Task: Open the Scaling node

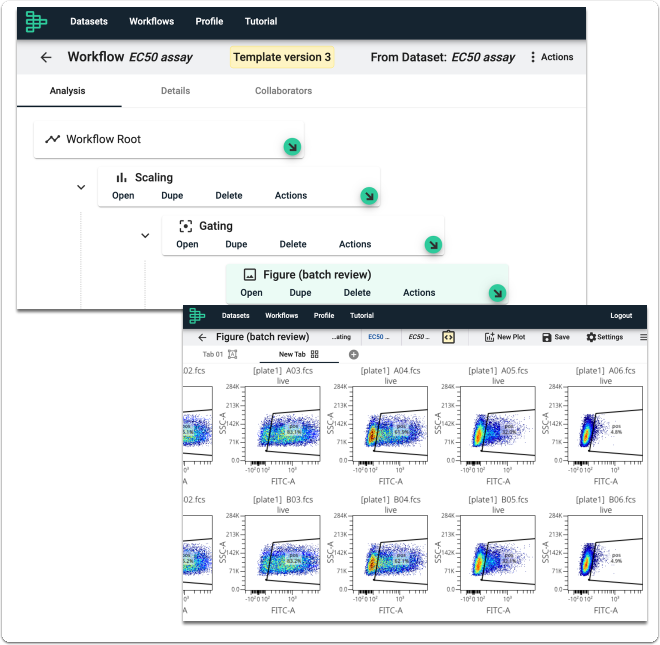Action: (x=123, y=195)
